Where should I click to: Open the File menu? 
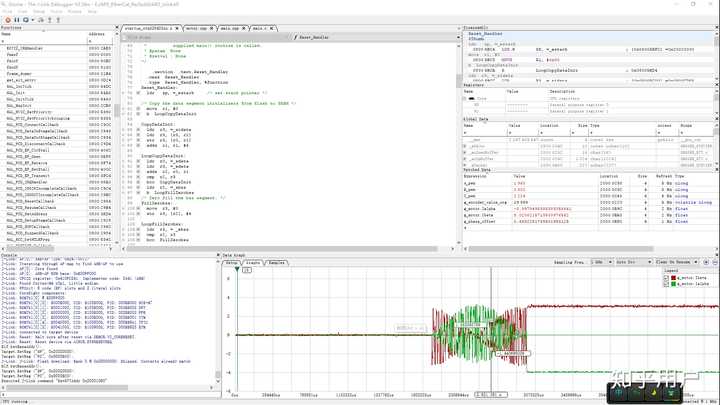point(7,12)
